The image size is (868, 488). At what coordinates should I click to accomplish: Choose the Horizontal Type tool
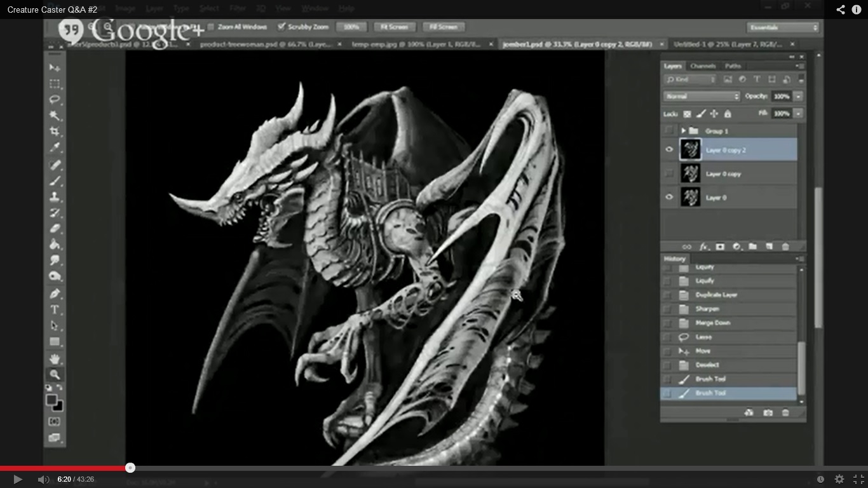(55, 310)
